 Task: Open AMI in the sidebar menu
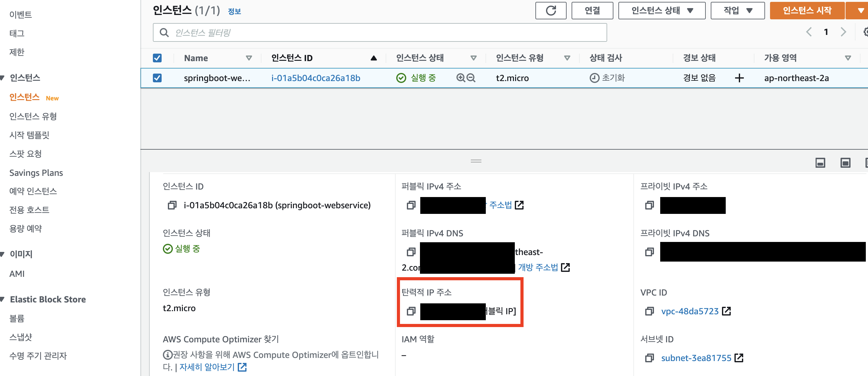click(x=17, y=274)
